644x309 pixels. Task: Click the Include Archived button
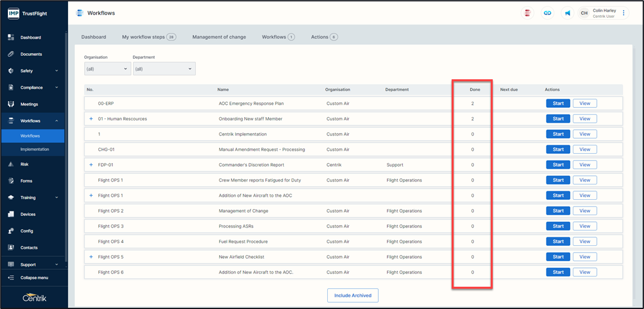click(352, 296)
